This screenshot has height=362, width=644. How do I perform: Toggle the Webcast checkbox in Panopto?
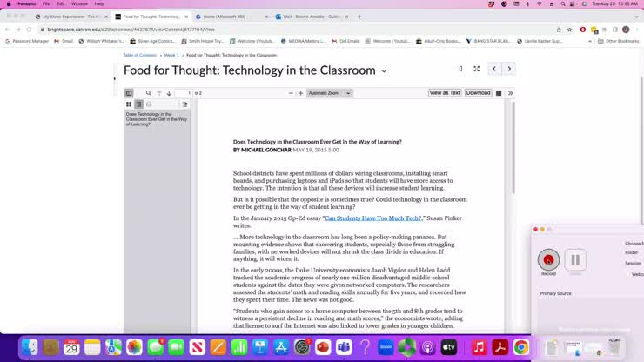tap(628, 274)
